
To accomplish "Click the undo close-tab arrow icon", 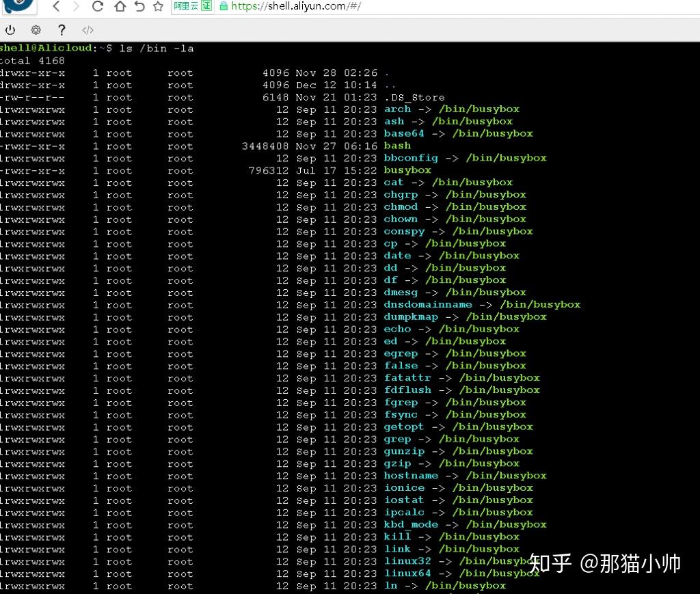I will 139,5.
